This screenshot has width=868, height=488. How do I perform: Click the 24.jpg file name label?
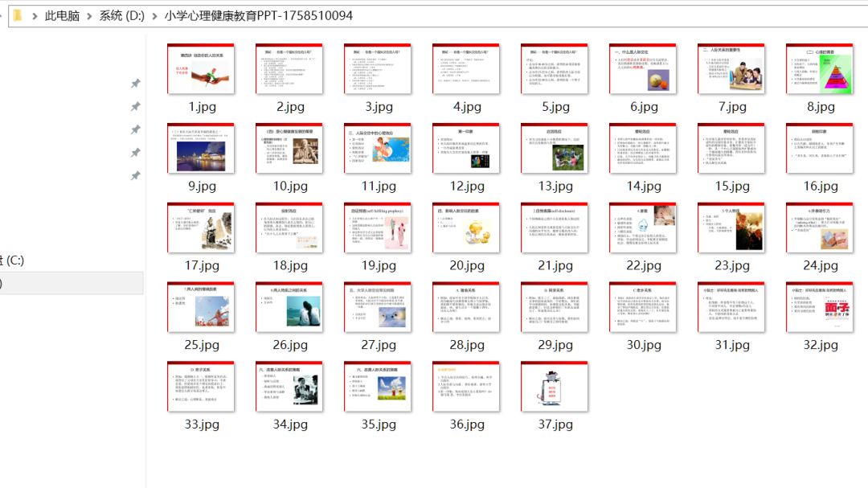click(821, 266)
